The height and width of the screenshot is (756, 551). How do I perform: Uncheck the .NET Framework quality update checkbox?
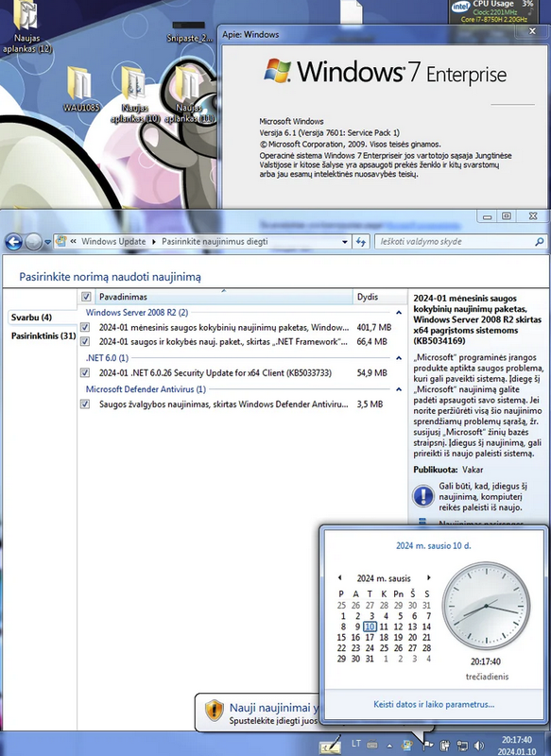pyautogui.click(x=85, y=341)
